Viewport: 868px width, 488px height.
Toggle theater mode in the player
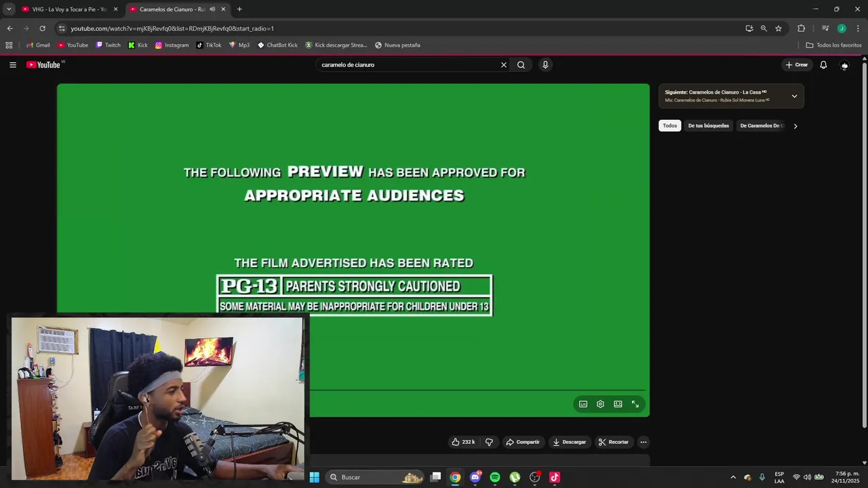tap(618, 404)
